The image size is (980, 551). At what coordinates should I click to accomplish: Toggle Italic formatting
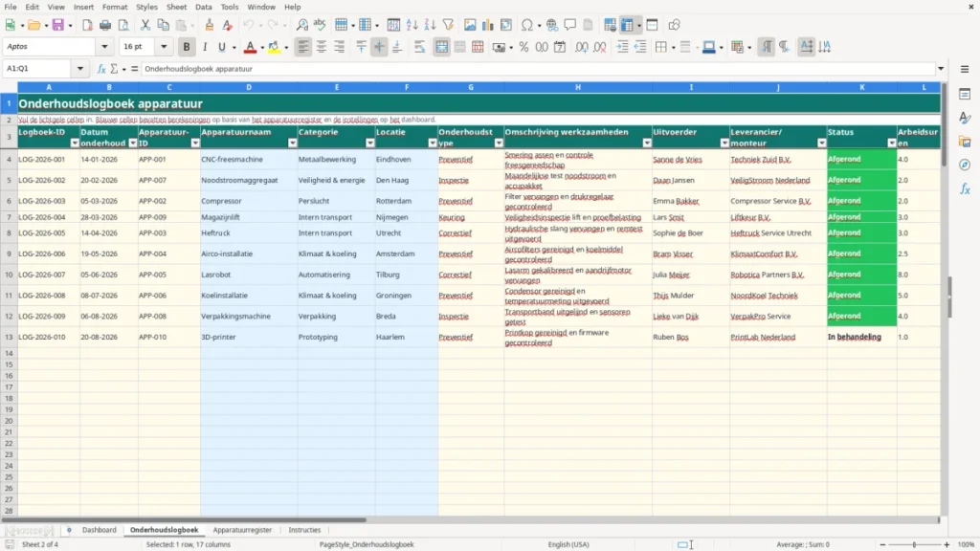click(205, 47)
